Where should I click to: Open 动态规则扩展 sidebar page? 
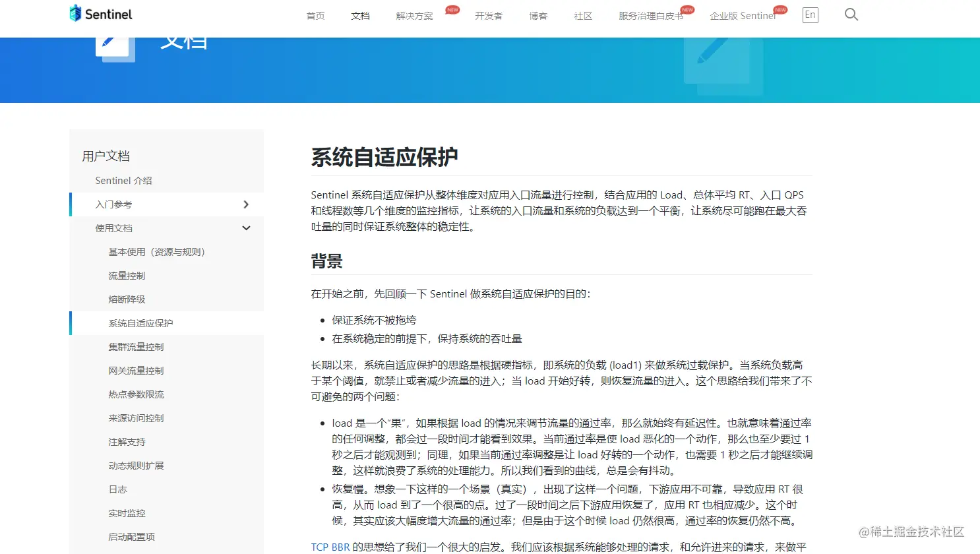click(136, 466)
